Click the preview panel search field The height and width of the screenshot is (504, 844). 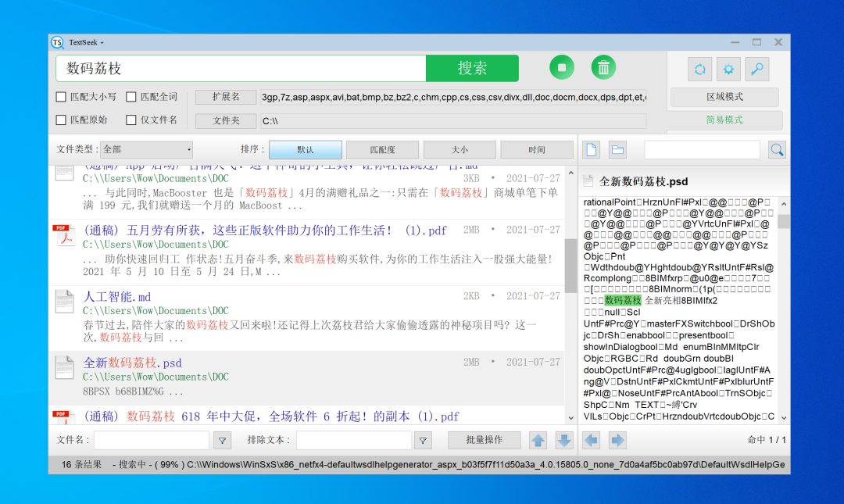tap(702, 150)
